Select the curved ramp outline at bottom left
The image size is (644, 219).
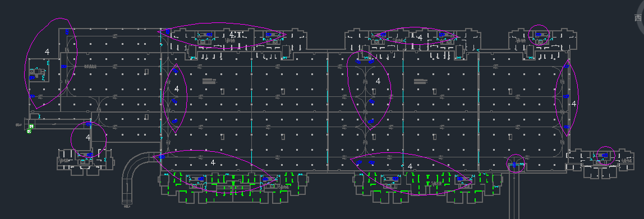coord(138,178)
